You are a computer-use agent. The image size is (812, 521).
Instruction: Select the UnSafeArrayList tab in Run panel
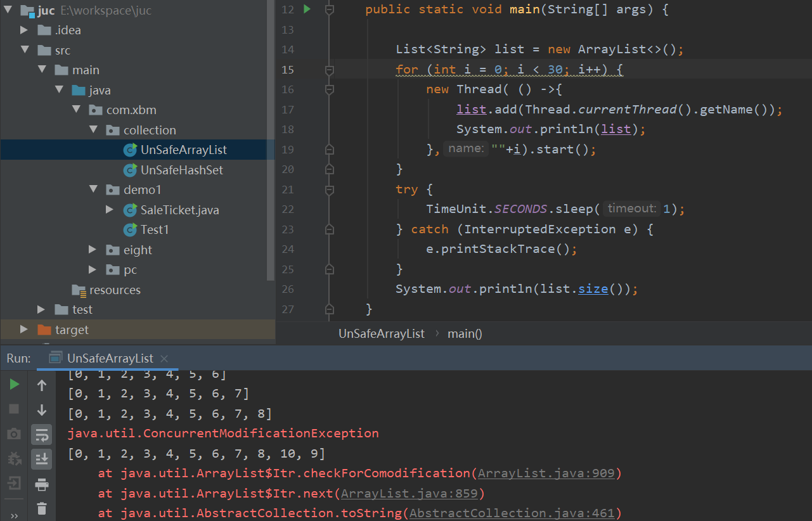[x=109, y=359]
